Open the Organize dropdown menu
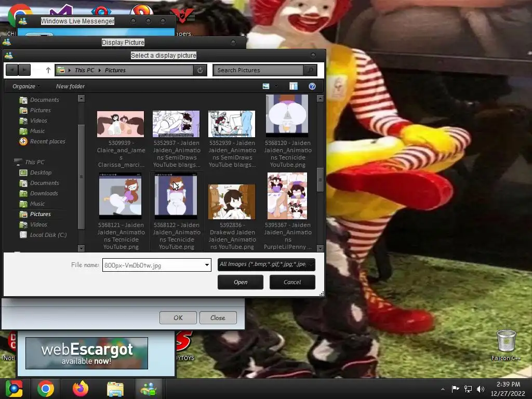This screenshot has height=399, width=532. click(x=26, y=86)
